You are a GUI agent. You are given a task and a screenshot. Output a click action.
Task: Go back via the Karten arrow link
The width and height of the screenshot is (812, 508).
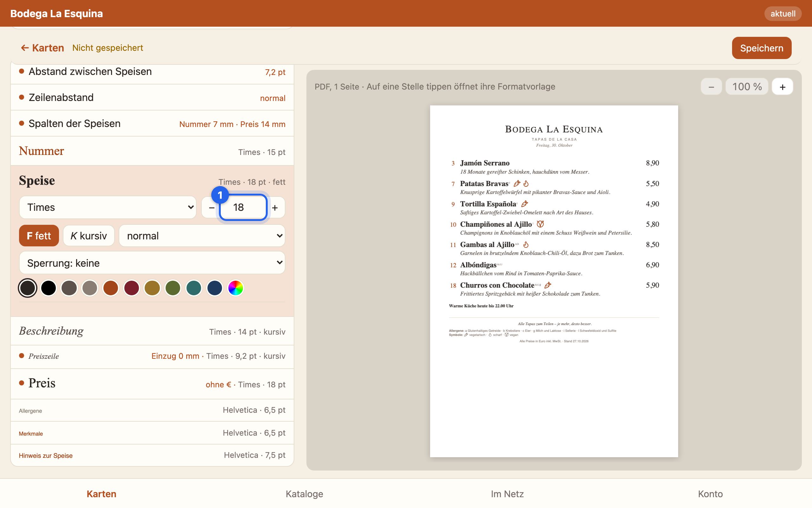42,48
